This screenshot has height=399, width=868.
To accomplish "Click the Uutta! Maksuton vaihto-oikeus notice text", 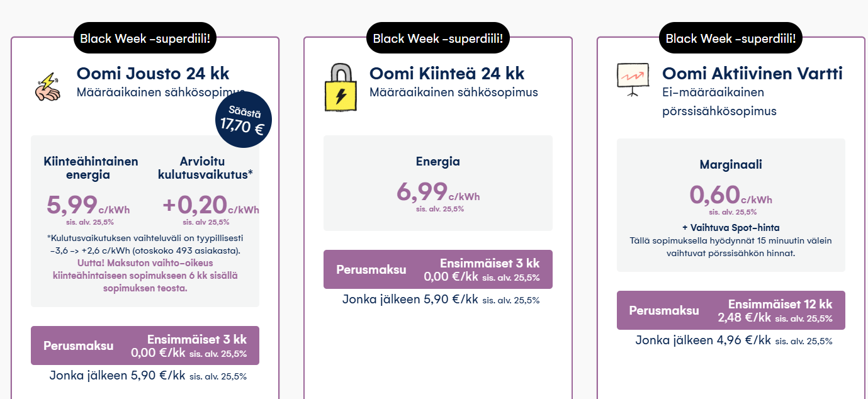I will pos(145,276).
